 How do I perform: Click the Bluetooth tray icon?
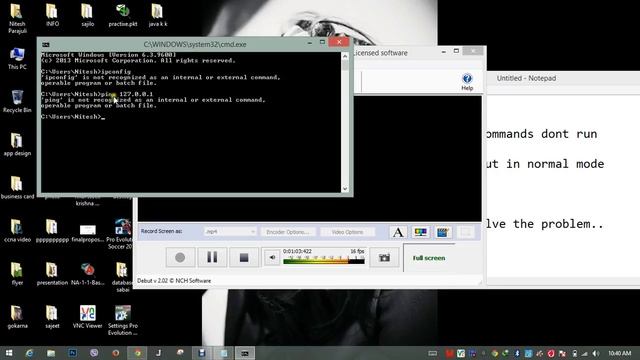(x=517, y=353)
